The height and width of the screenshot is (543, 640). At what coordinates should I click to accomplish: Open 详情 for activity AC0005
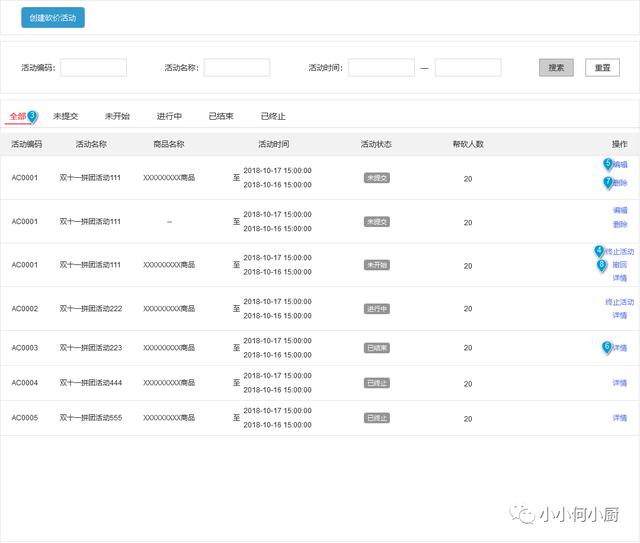[620, 418]
